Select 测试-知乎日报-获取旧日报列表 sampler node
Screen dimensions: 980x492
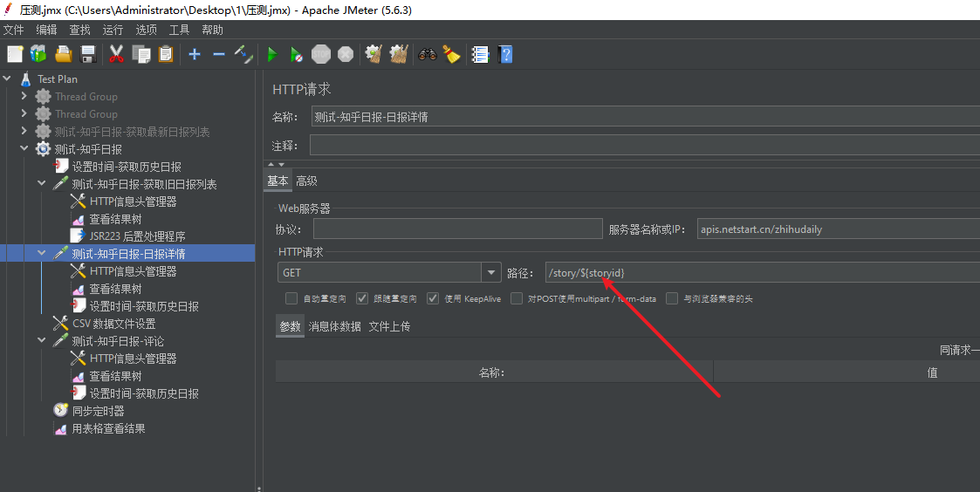144,184
